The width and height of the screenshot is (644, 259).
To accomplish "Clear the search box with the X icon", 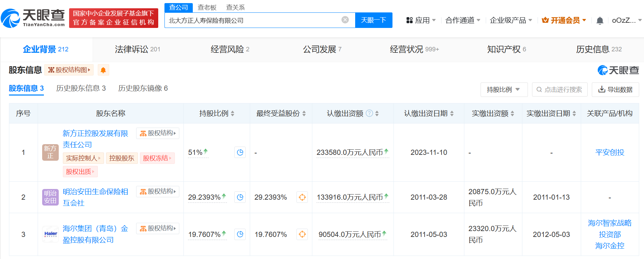I will point(345,20).
